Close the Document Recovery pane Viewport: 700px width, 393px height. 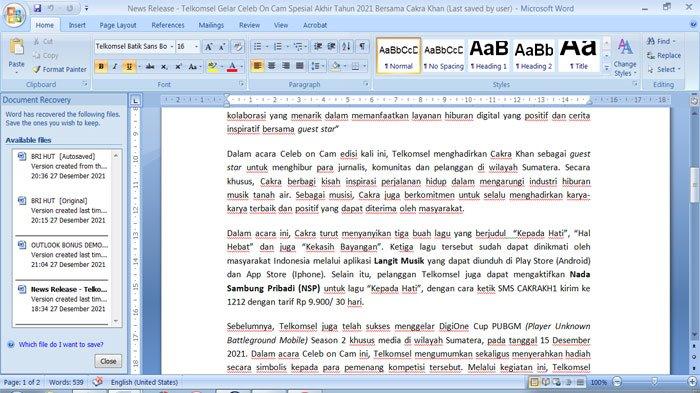[x=108, y=361]
